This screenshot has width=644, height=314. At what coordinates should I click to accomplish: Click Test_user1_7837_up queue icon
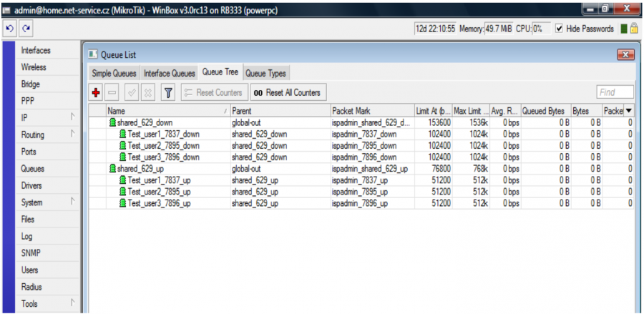[x=122, y=180]
